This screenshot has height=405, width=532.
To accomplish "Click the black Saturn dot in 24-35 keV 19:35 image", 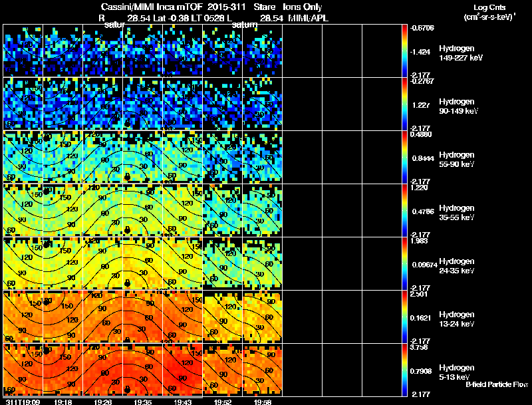I will point(127,283).
